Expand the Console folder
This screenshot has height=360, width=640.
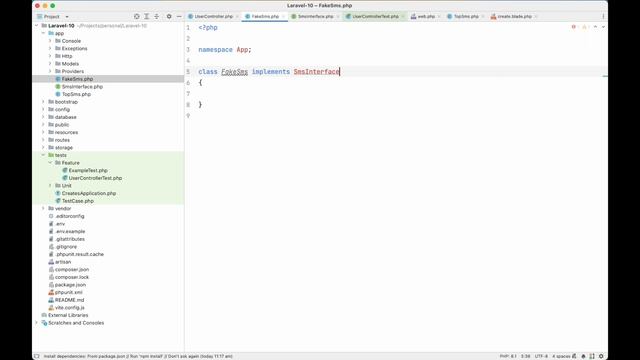pyautogui.click(x=50, y=41)
